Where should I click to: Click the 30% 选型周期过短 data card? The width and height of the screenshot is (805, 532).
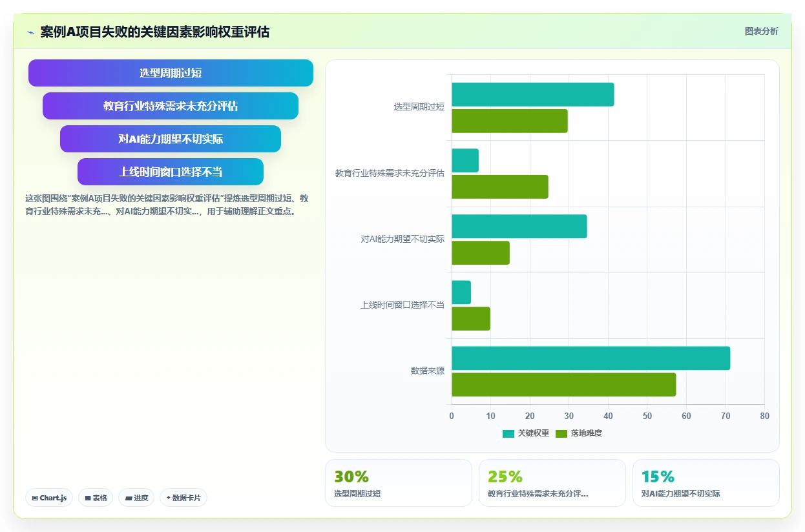399,483
